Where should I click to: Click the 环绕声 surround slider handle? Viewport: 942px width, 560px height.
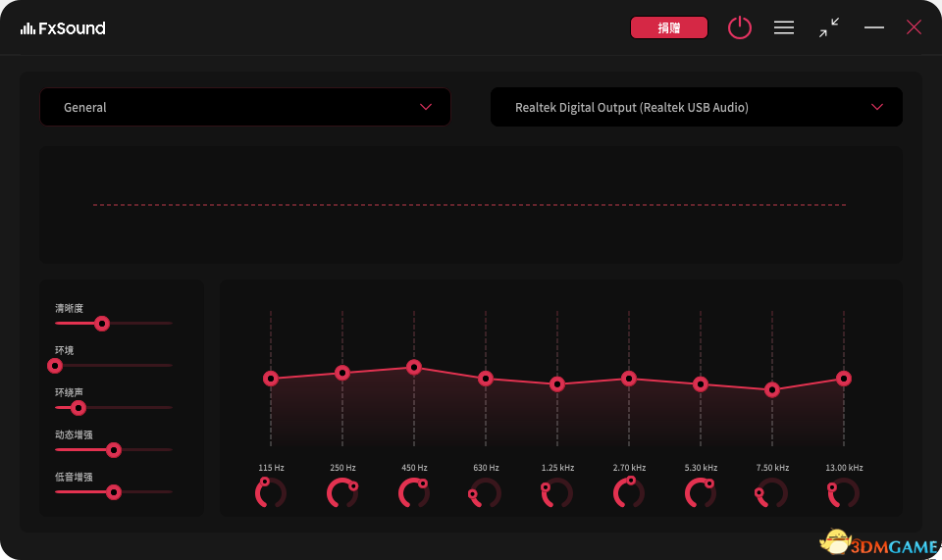pyautogui.click(x=78, y=408)
